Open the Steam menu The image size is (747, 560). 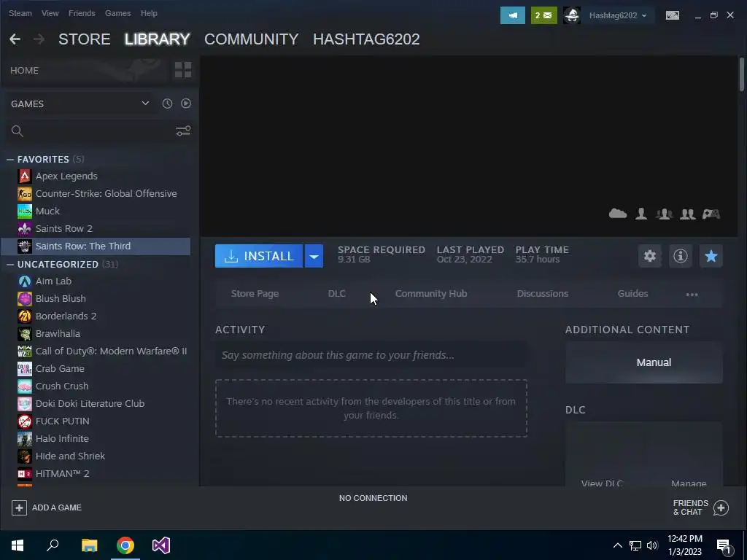(20, 13)
